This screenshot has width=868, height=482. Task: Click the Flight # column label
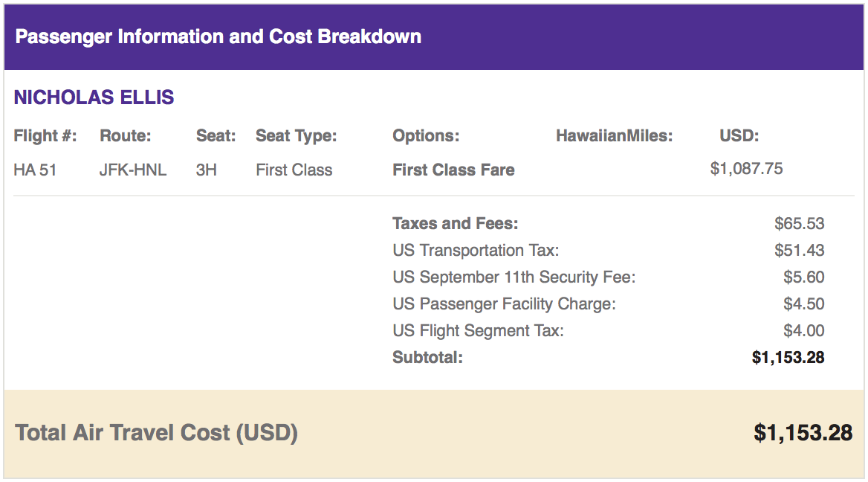(45, 136)
